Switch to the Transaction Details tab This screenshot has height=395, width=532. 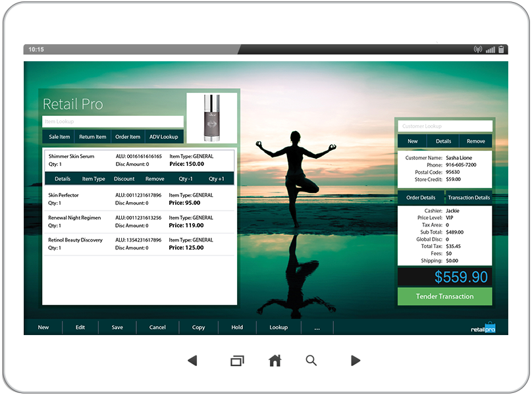click(x=469, y=197)
